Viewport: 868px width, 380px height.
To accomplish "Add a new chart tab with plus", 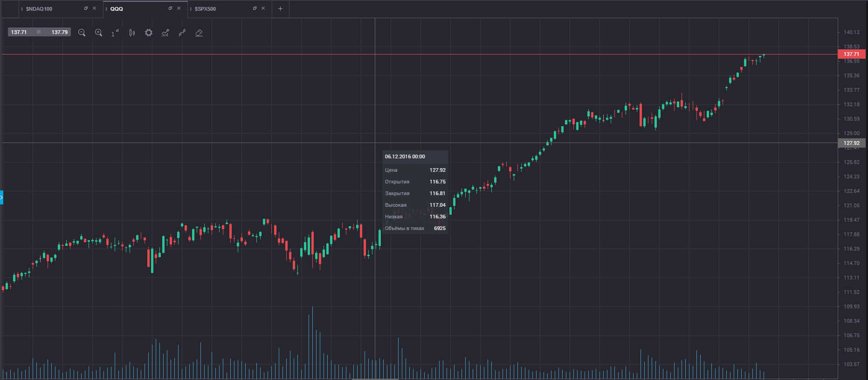I will 280,9.
